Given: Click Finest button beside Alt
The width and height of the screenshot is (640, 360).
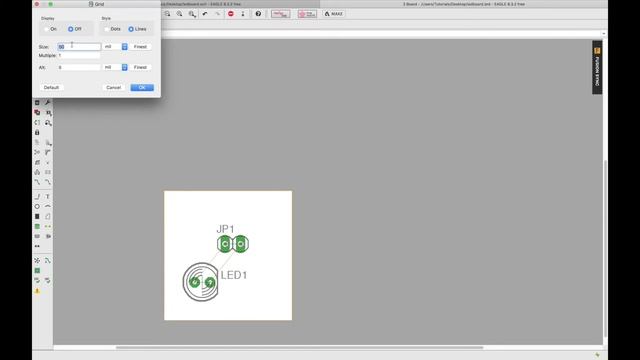Looking at the screenshot, I should pyautogui.click(x=140, y=67).
